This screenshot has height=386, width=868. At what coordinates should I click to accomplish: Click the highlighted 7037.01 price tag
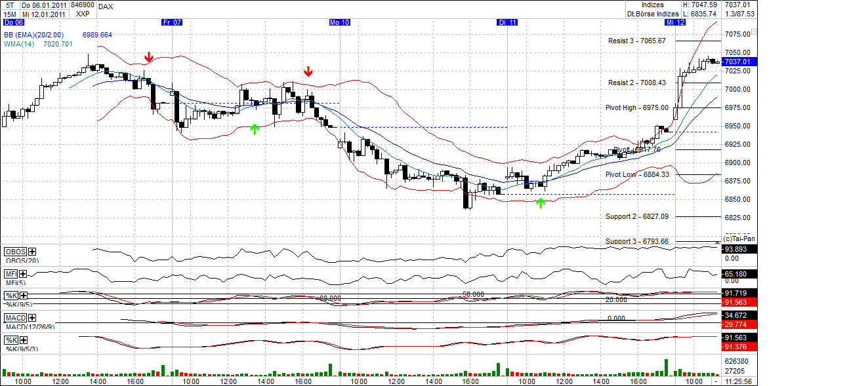pos(738,60)
